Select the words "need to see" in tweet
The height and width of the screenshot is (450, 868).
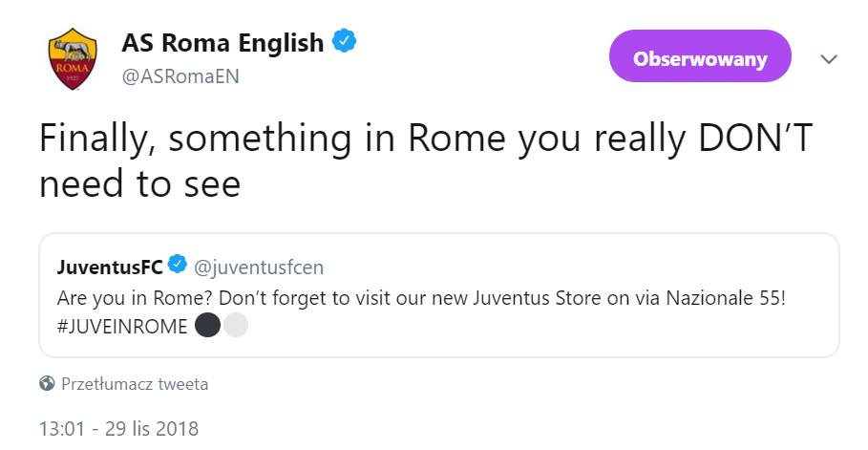point(140,184)
